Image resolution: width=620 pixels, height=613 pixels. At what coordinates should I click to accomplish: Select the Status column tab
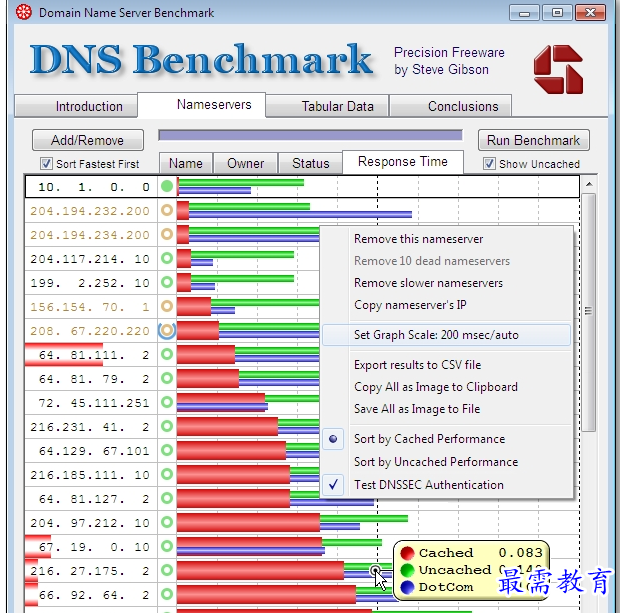click(310, 163)
